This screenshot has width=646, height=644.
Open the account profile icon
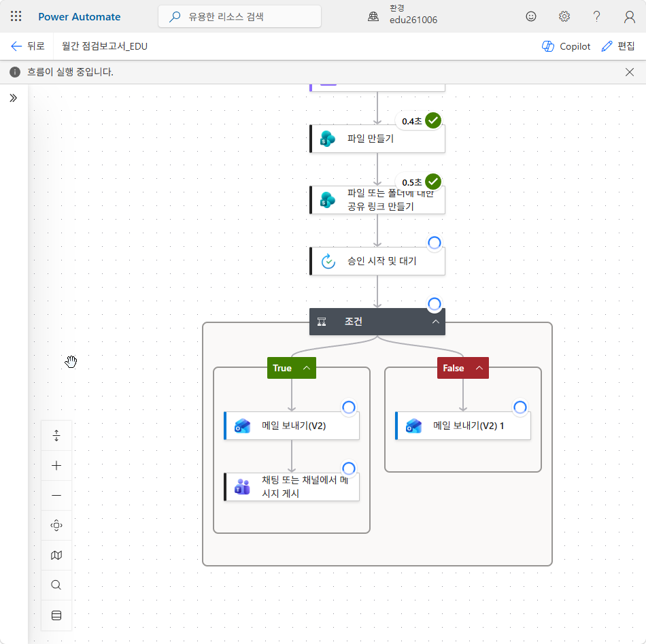coord(630,16)
